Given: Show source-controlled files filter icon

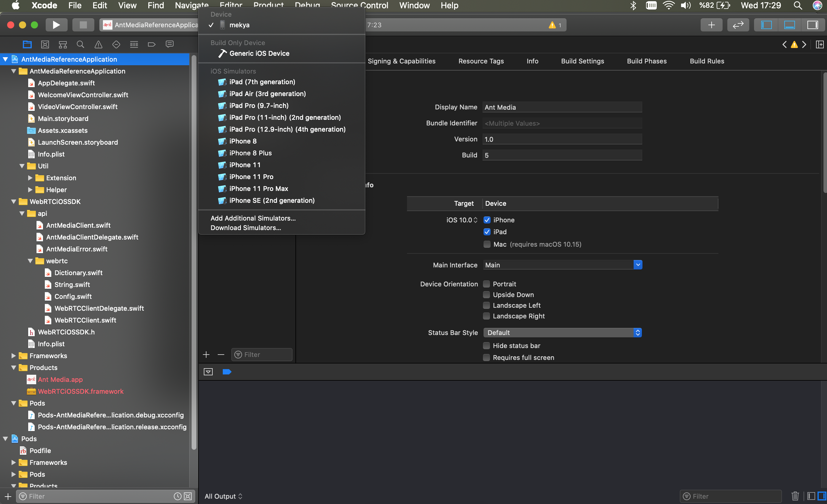Looking at the screenshot, I should coord(188,496).
